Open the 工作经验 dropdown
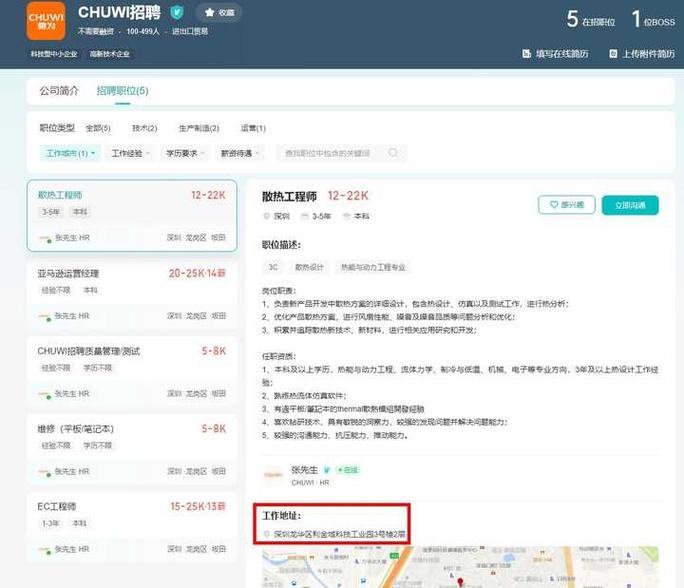 pos(130,153)
